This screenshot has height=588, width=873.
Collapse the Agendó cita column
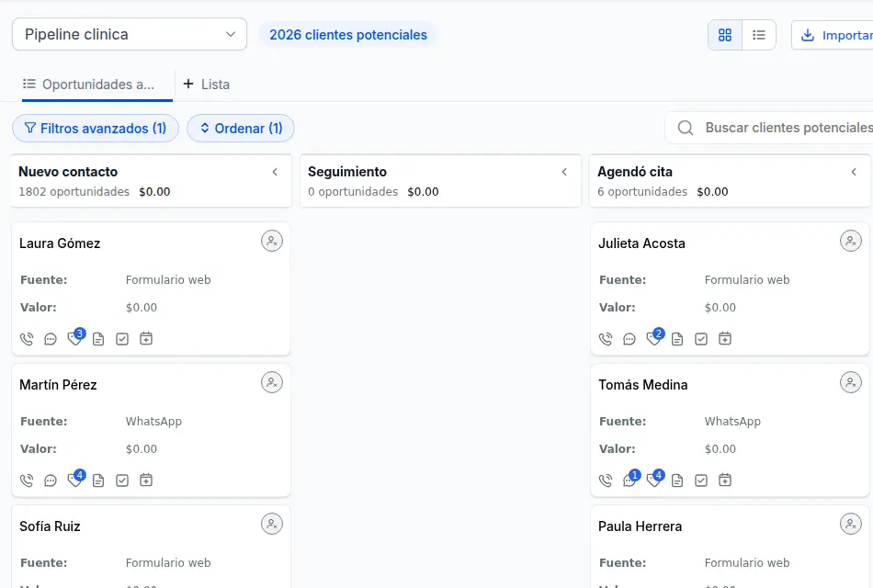tap(854, 172)
